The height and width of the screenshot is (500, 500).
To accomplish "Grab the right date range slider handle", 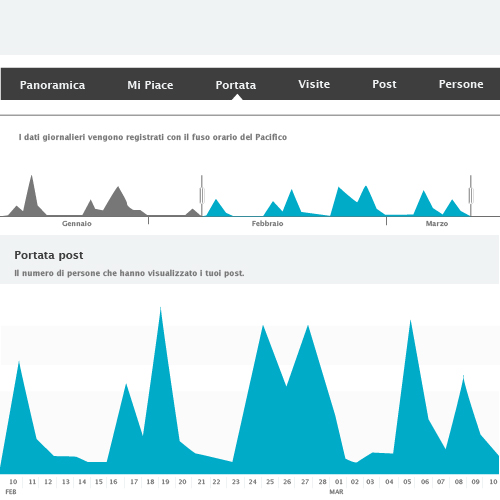I will click(471, 196).
